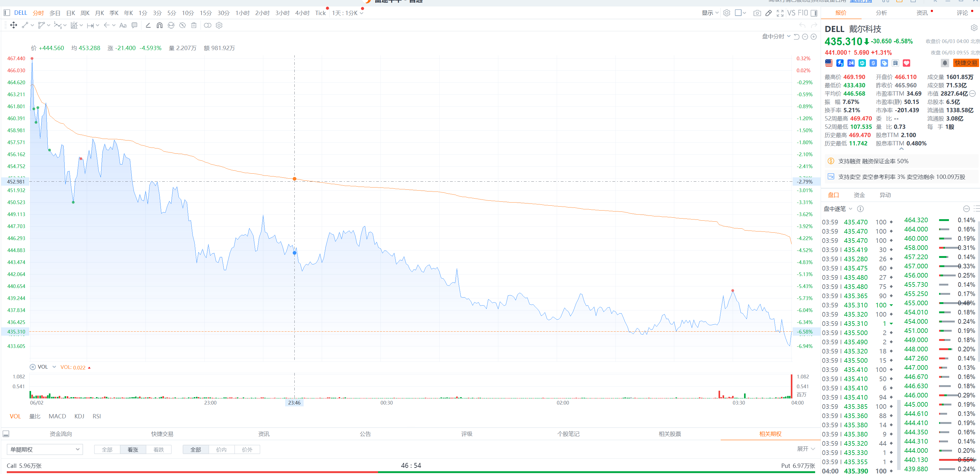Viewport: 980px width, 474px height.
Task: Open VOL indicator dropdown arrow
Action: click(54, 367)
